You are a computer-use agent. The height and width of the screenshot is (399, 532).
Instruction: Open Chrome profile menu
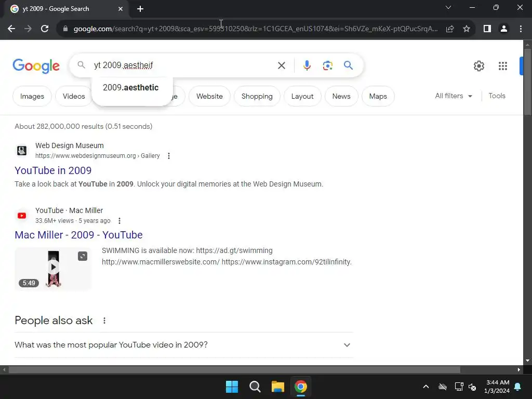pyautogui.click(x=504, y=29)
